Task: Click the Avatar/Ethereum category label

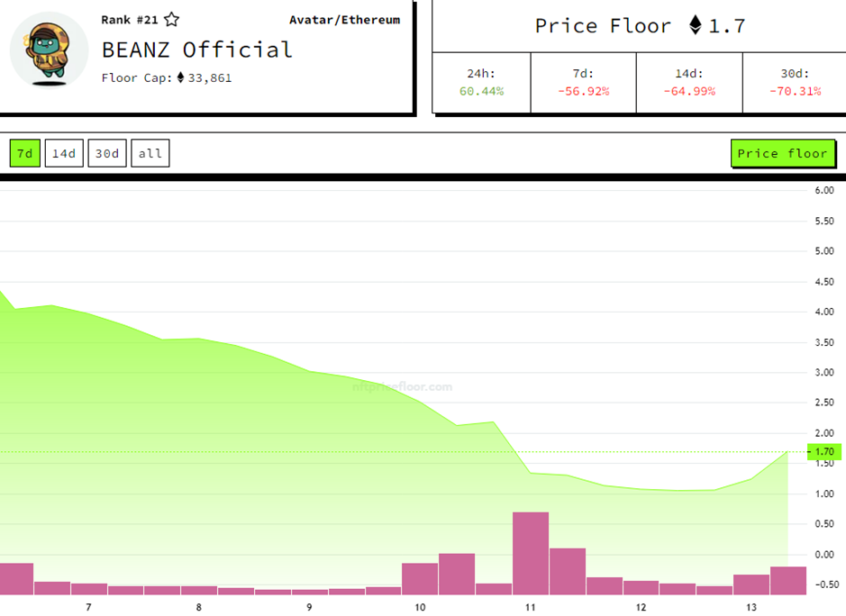Action: tap(345, 20)
